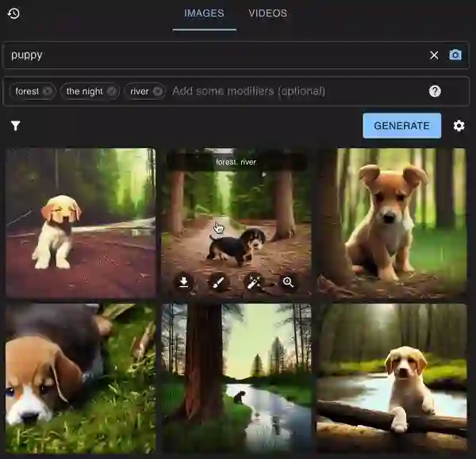This screenshot has height=459, width=476.
Task: Download the black puppy image
Action: tap(183, 282)
